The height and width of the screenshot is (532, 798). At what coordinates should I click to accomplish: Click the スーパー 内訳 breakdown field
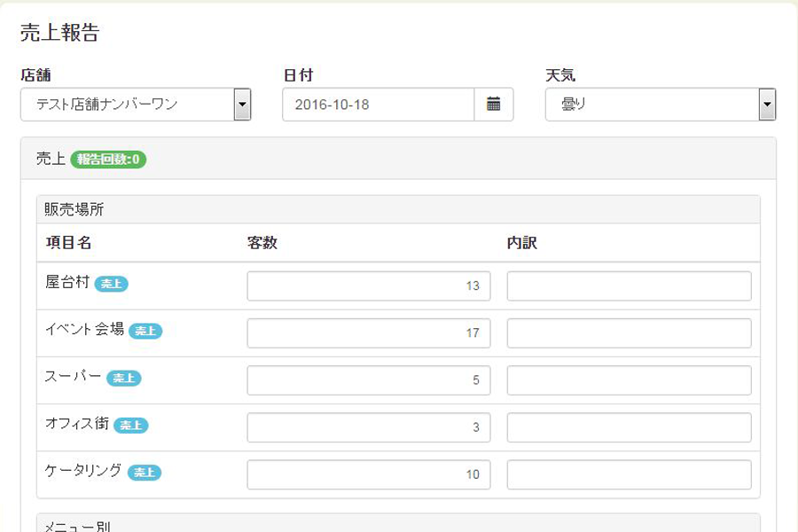[629, 380]
